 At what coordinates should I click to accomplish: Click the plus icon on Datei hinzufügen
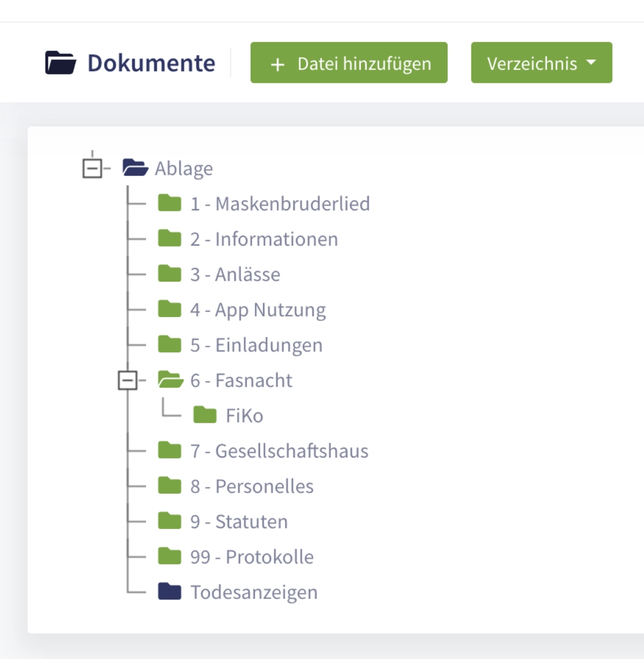(277, 63)
